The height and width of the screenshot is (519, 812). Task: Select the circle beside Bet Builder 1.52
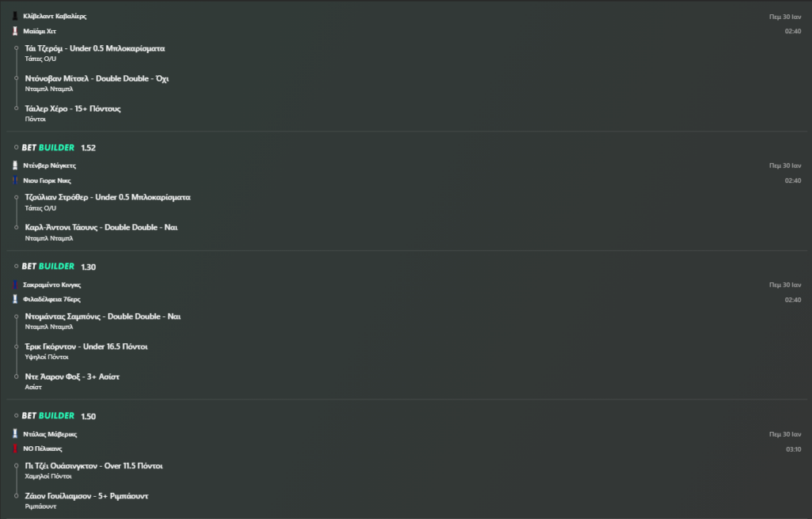pyautogui.click(x=16, y=147)
